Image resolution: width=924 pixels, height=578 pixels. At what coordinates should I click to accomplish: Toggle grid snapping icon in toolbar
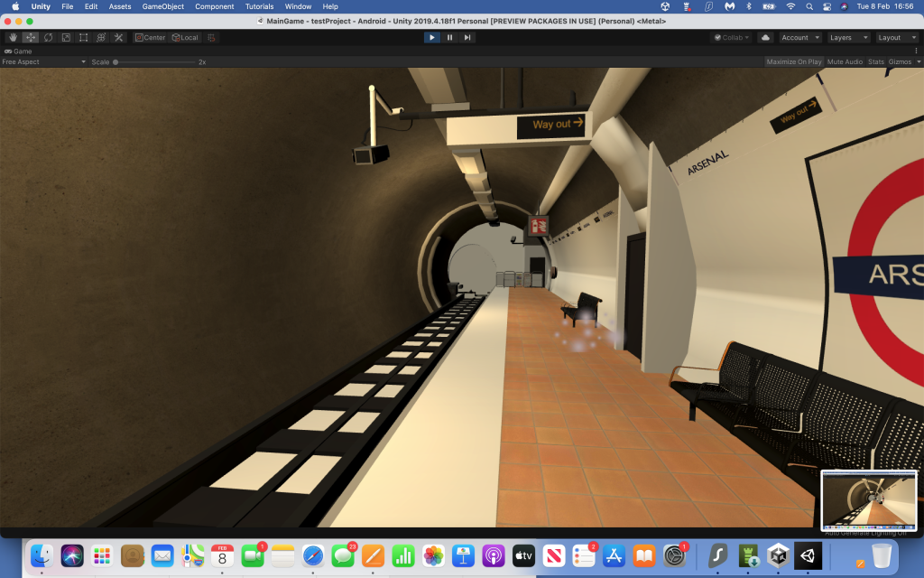211,37
